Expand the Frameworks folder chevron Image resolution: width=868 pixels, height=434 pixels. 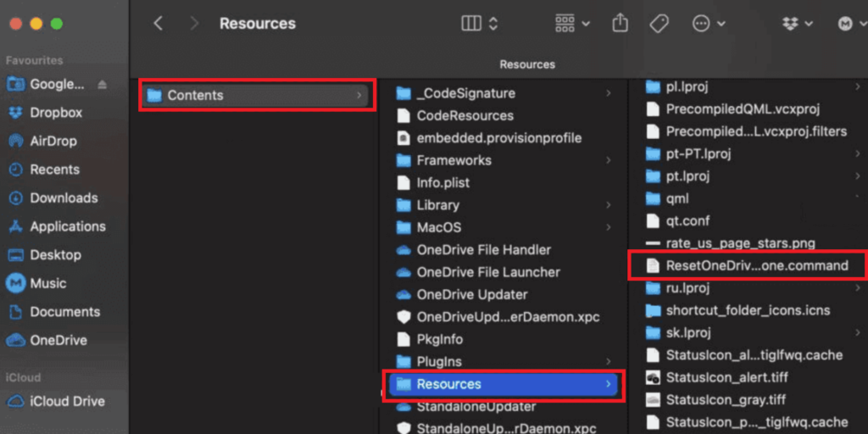pos(609,160)
